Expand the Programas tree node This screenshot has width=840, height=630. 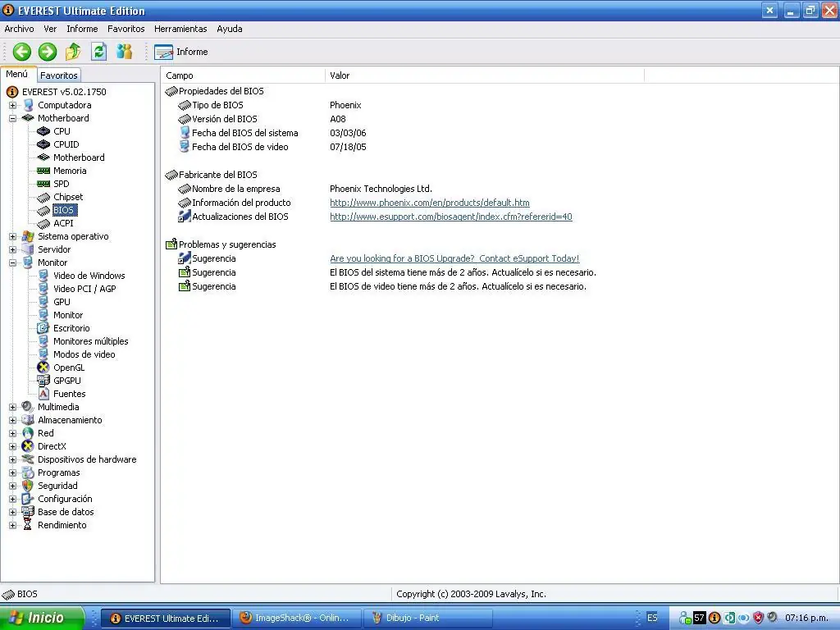point(13,472)
